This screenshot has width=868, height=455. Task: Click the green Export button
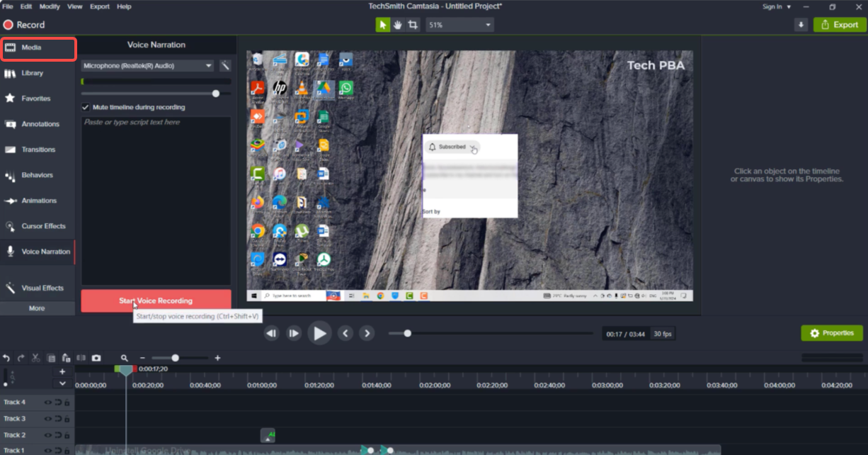(840, 24)
